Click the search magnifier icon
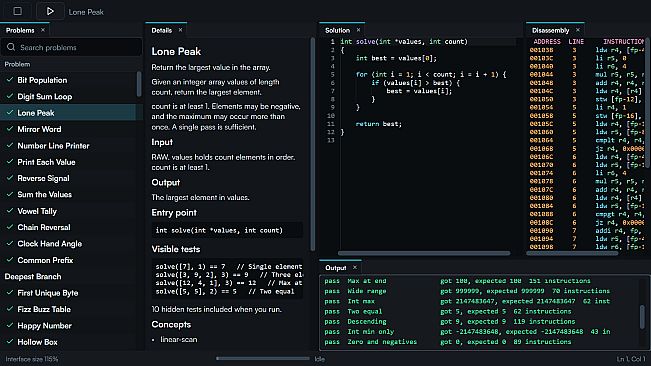The width and height of the screenshot is (651, 366). pos(11,47)
